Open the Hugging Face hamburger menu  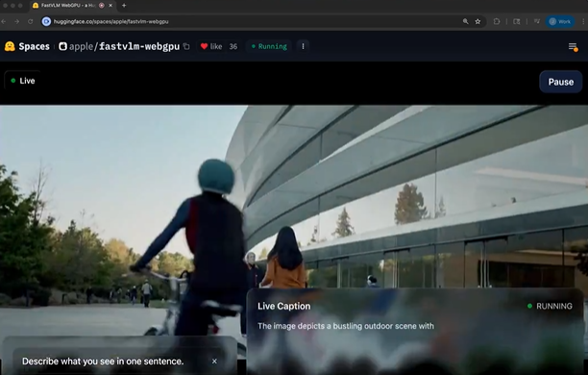coord(573,46)
